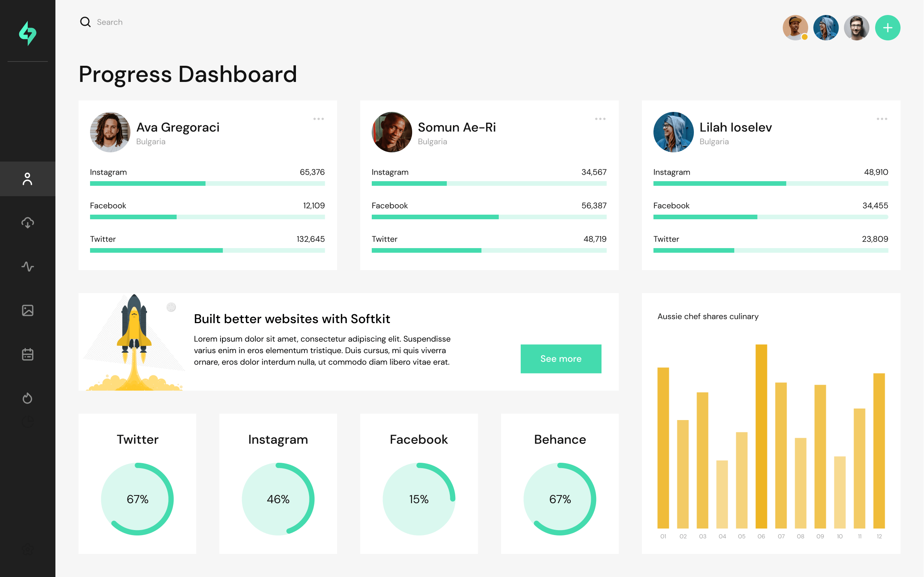Open Ava Gregoraci card options menu
This screenshot has width=924, height=577.
[x=318, y=119]
